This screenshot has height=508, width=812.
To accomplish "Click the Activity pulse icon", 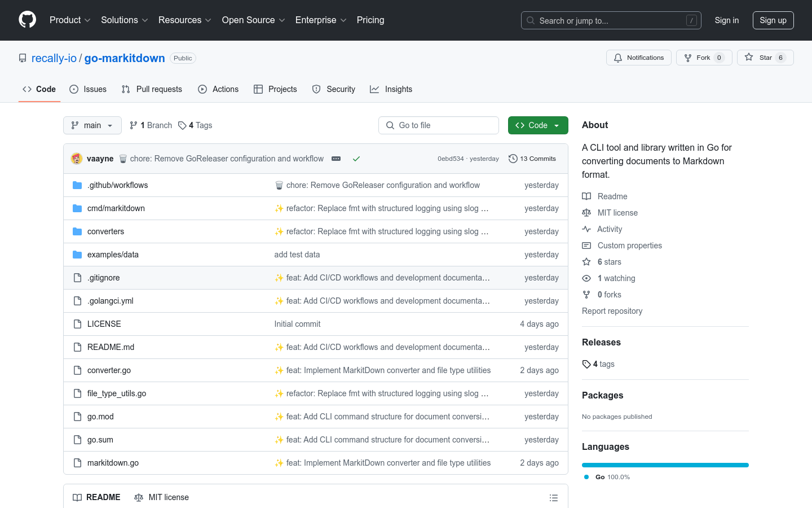I will point(586,229).
